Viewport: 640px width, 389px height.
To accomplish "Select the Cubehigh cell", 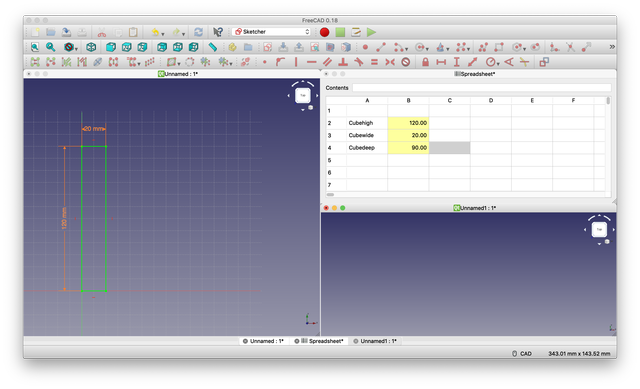I will [367, 123].
